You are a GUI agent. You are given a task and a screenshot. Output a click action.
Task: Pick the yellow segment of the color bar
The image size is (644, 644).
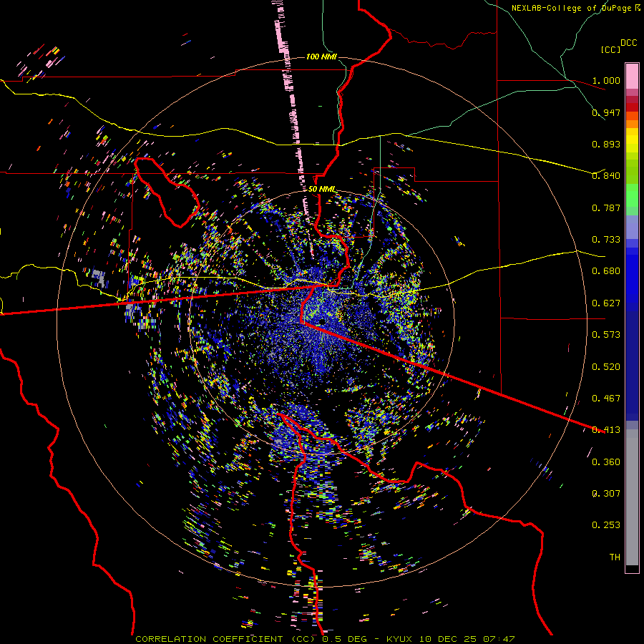pos(632,140)
